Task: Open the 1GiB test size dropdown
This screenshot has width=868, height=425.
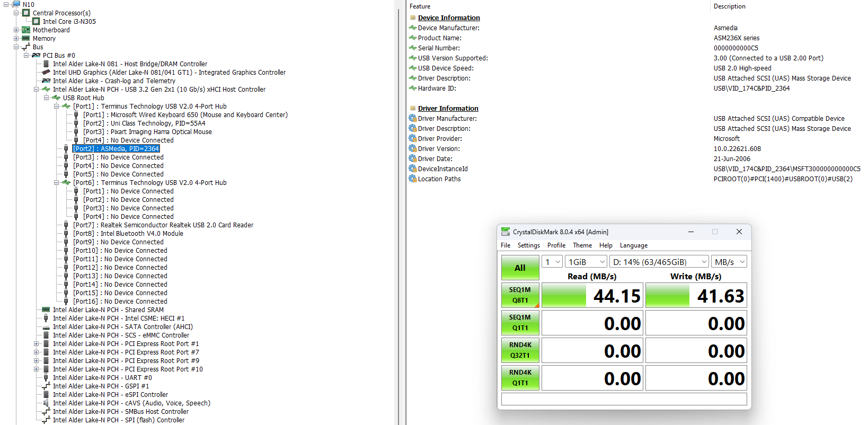Action: [x=586, y=262]
